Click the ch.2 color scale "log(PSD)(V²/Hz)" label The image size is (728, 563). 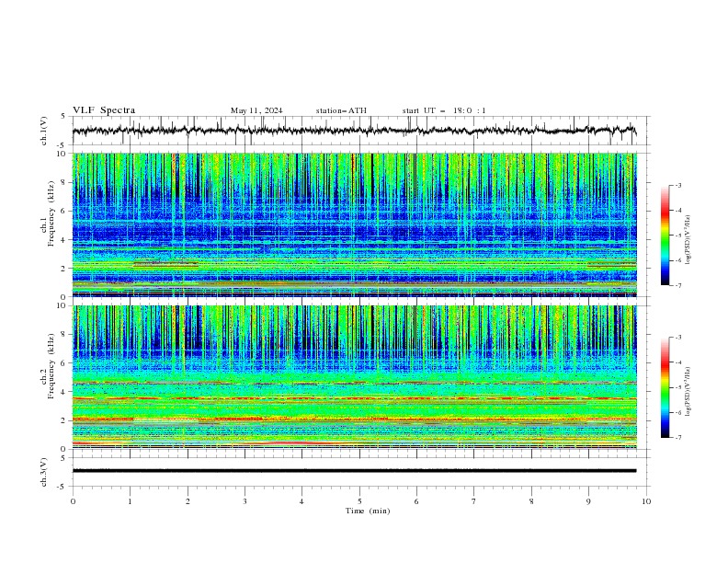[x=689, y=392]
